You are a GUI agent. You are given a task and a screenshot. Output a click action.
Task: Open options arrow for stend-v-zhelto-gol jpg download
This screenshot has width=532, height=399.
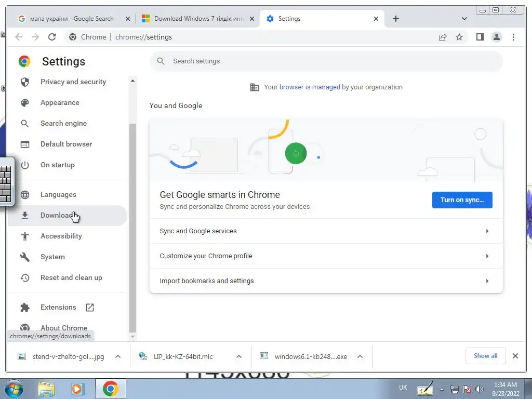(118, 356)
